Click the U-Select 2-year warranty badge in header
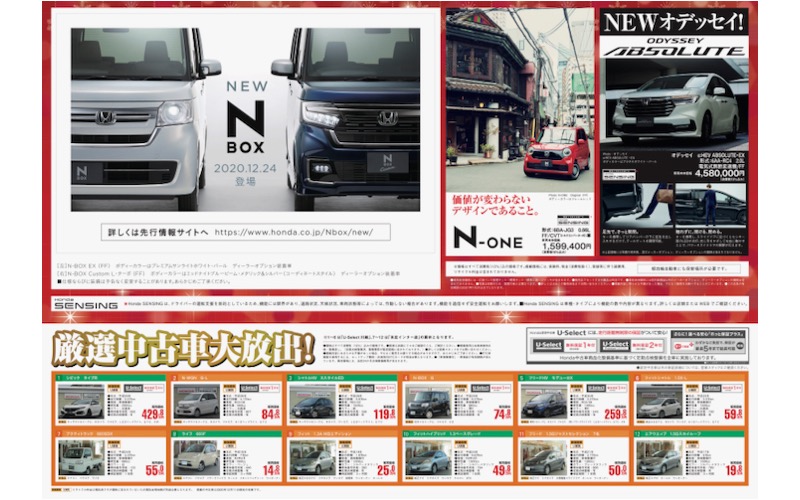The width and height of the screenshot is (800, 500). pyautogui.click(x=632, y=346)
